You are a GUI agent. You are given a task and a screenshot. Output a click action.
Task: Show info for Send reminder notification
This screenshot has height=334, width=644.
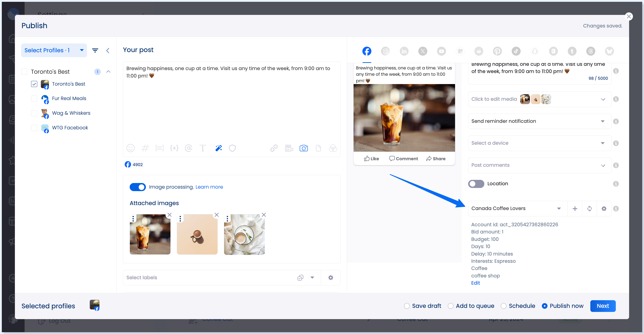coord(616,121)
